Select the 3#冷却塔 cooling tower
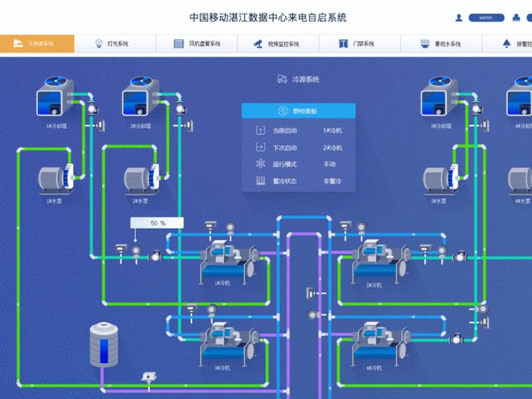Viewport: 532px width, 399px height. pos(440,96)
